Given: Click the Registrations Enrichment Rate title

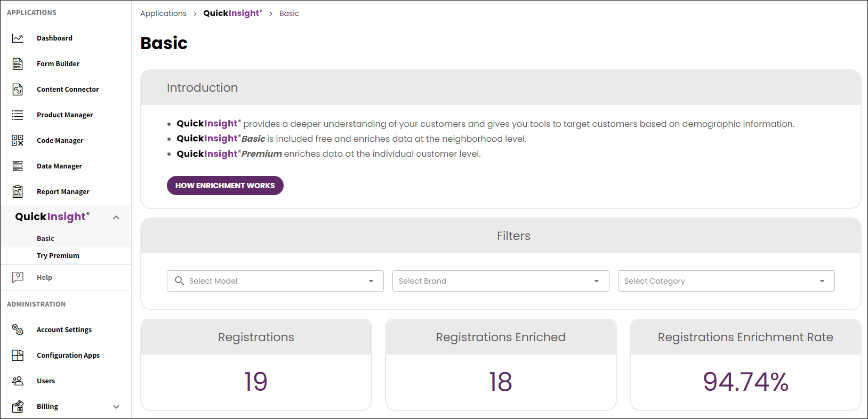Looking at the screenshot, I should [x=745, y=337].
